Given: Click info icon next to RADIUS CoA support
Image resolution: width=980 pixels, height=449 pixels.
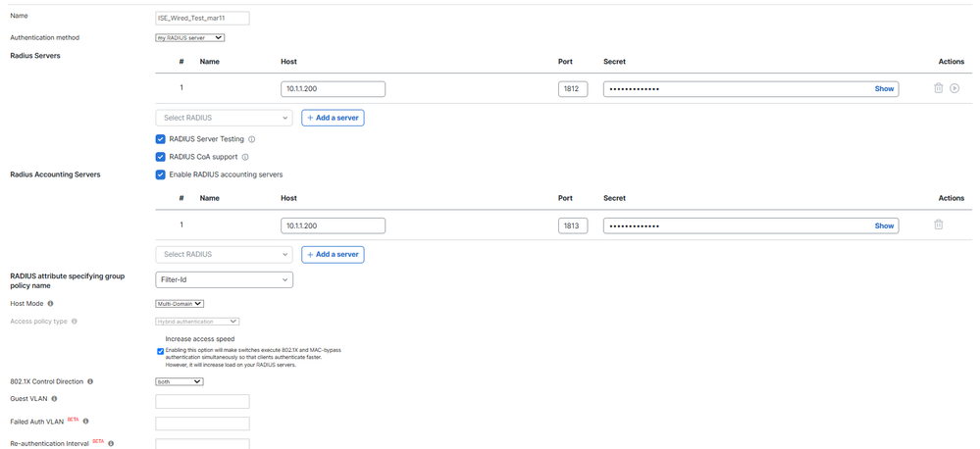Looking at the screenshot, I should [245, 157].
